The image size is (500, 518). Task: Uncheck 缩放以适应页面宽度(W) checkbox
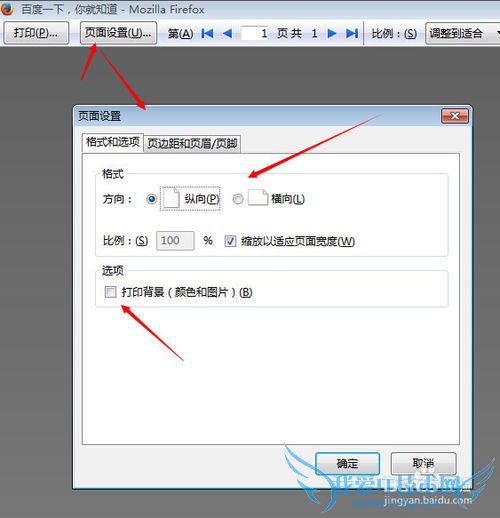pos(230,241)
